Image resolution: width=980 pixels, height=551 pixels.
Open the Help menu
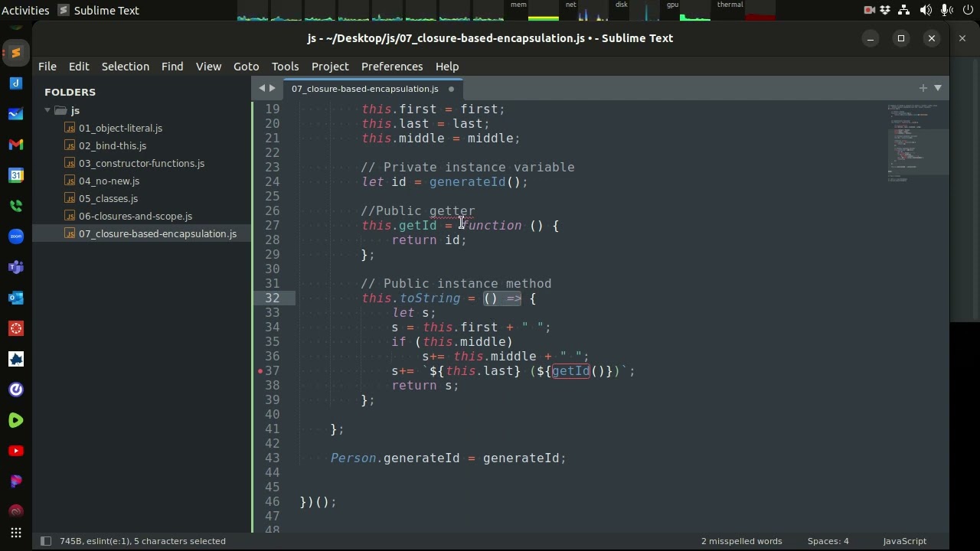(x=447, y=67)
